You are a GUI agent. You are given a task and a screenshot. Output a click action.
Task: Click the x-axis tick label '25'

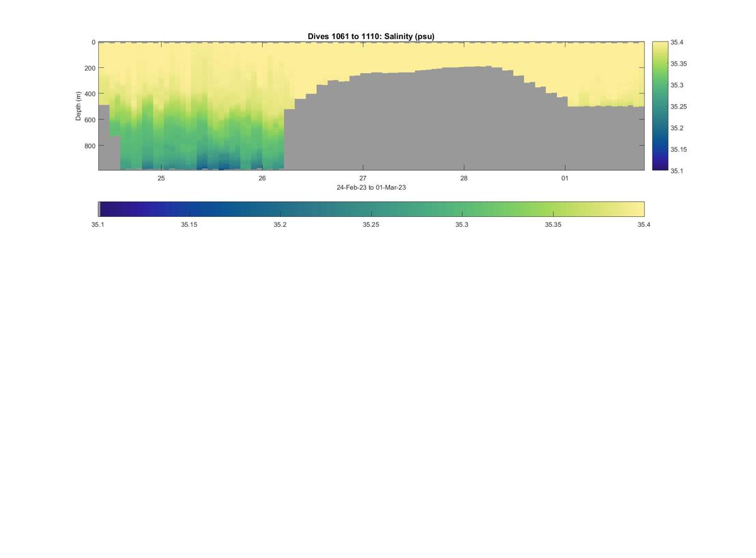[161, 178]
